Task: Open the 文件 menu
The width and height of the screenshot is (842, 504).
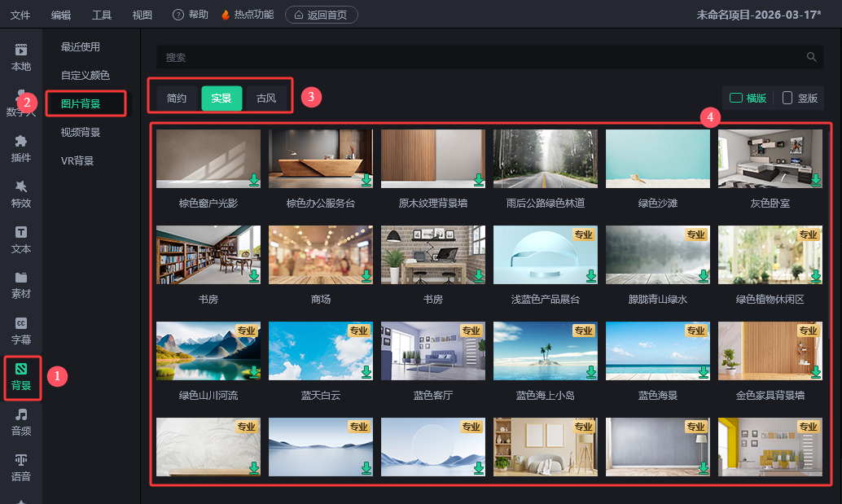Action: point(20,15)
